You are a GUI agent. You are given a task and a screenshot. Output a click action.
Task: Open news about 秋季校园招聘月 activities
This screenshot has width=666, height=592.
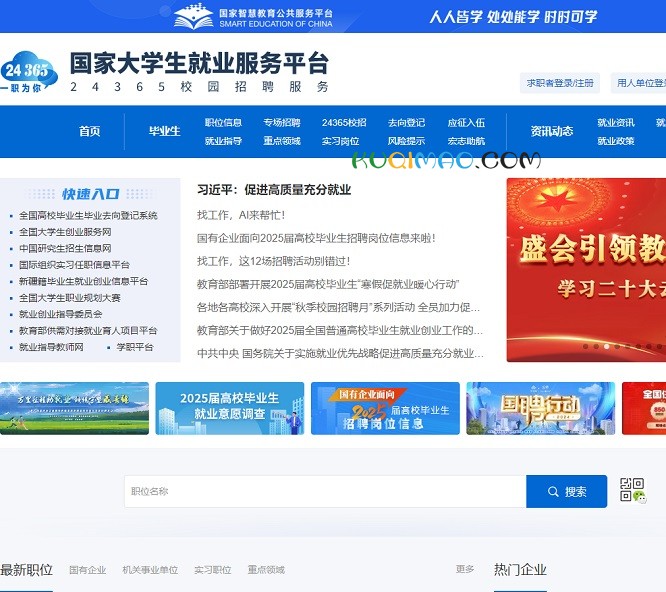click(339, 307)
